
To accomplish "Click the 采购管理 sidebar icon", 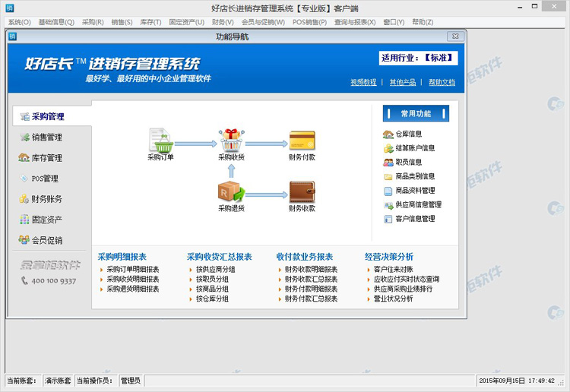I will click(25, 117).
